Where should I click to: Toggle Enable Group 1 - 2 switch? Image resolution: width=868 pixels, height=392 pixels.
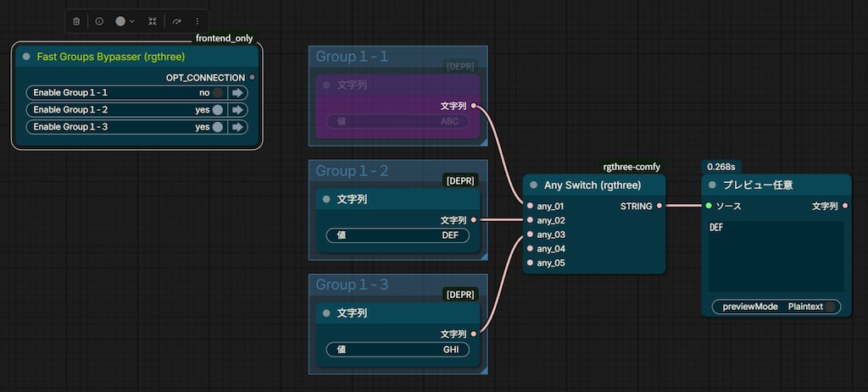click(218, 110)
